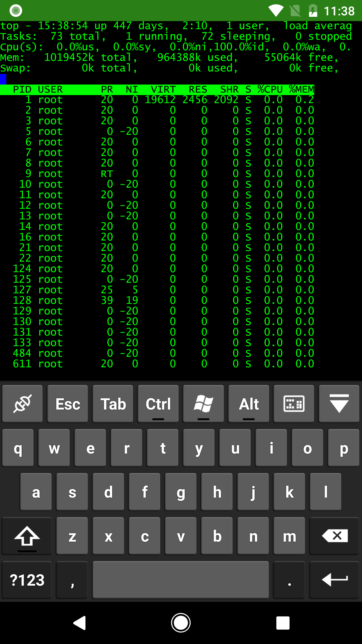Toggle the Ctrl modifier key
The width and height of the screenshot is (362, 644).
[x=158, y=404]
